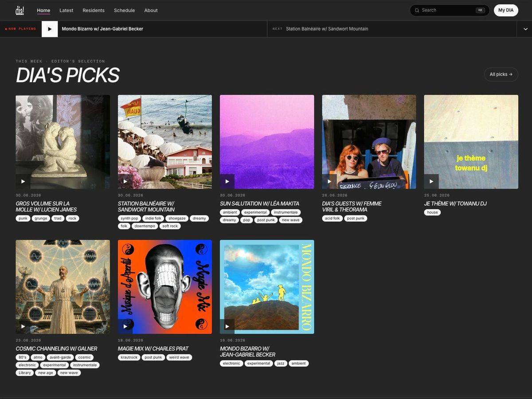
Task: Open the Latest page
Action: [66, 10]
